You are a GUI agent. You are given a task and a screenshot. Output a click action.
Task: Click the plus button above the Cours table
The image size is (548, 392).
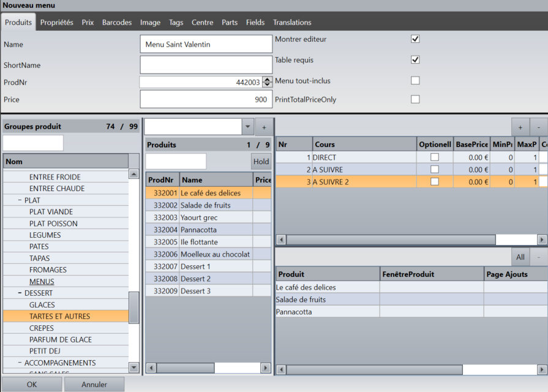[x=520, y=127]
